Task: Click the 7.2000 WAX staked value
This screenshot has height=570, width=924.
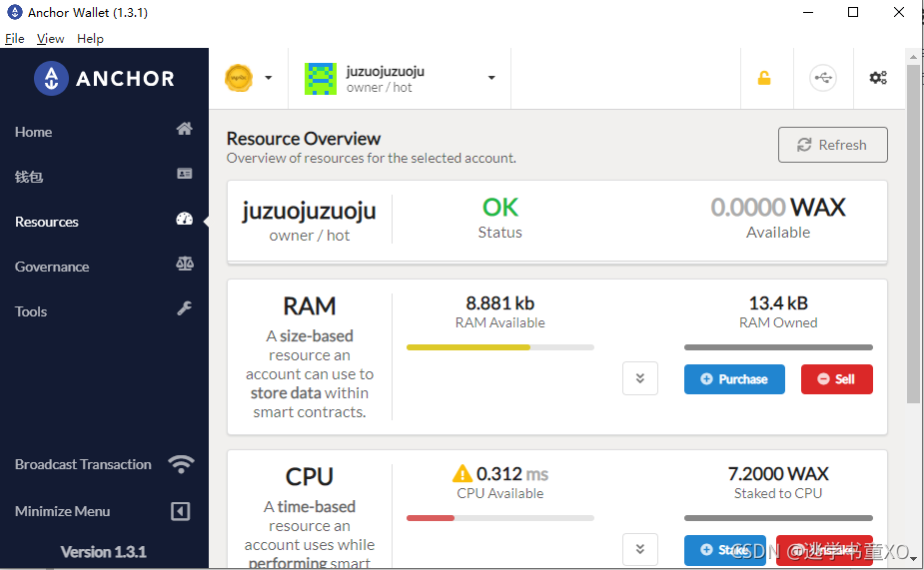Action: coord(778,474)
